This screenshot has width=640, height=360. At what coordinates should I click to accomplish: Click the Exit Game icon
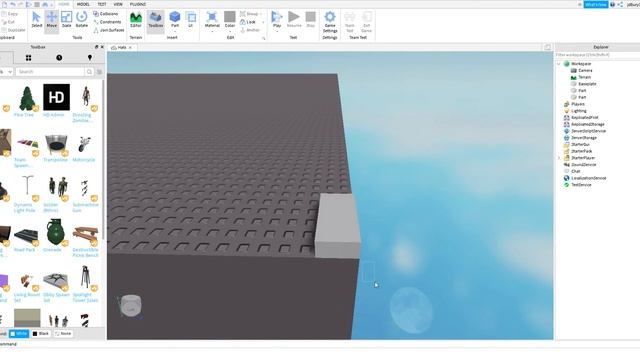pyautogui.click(x=367, y=22)
